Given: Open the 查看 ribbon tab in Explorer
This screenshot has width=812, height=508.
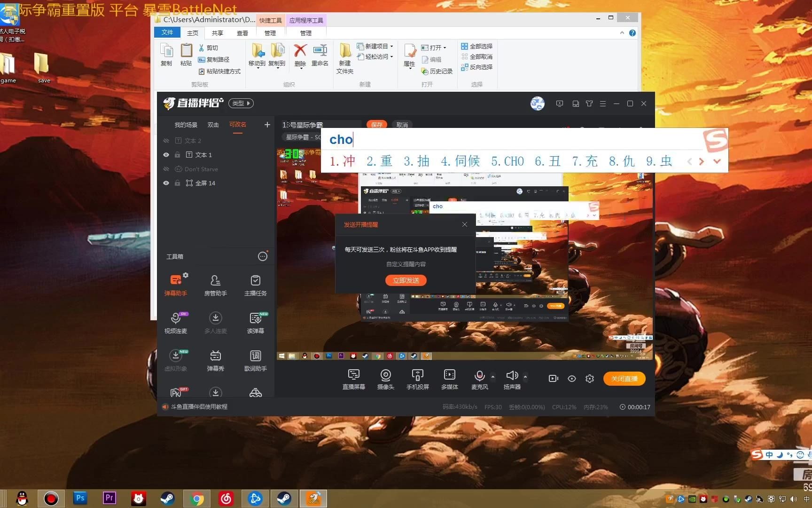Looking at the screenshot, I should (x=242, y=33).
